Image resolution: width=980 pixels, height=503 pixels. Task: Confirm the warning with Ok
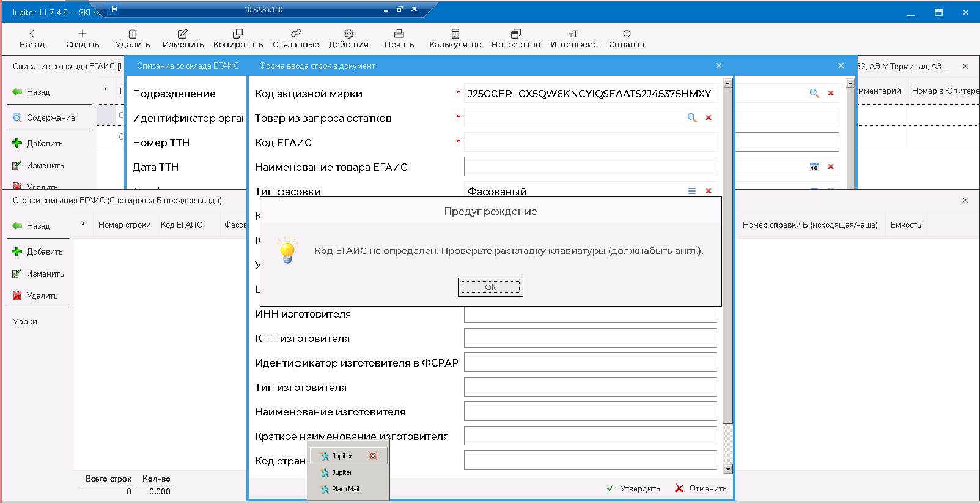click(x=490, y=287)
